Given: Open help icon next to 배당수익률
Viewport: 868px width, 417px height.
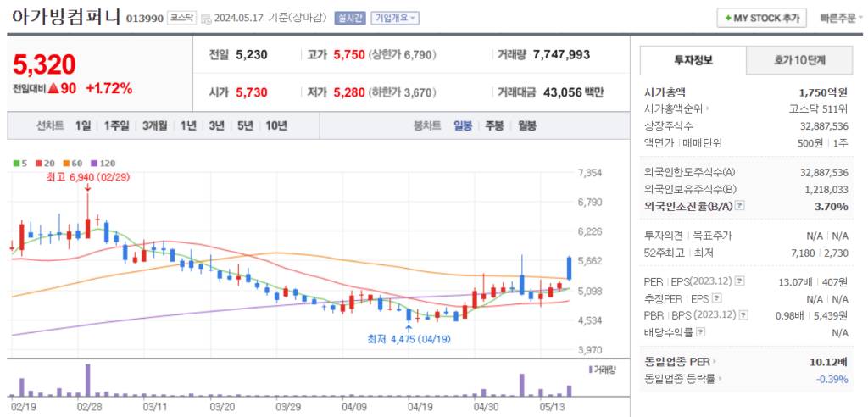Looking at the screenshot, I should click(700, 332).
